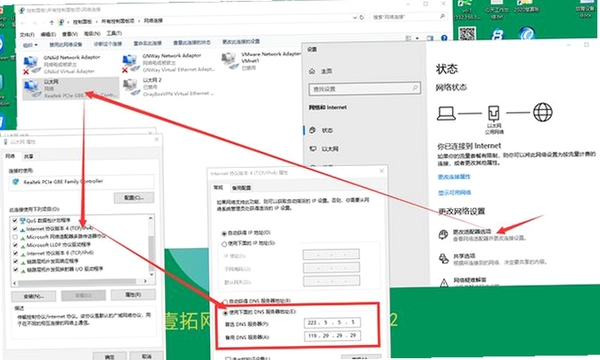Click the 以太网 public network diagram icon

coord(494,113)
